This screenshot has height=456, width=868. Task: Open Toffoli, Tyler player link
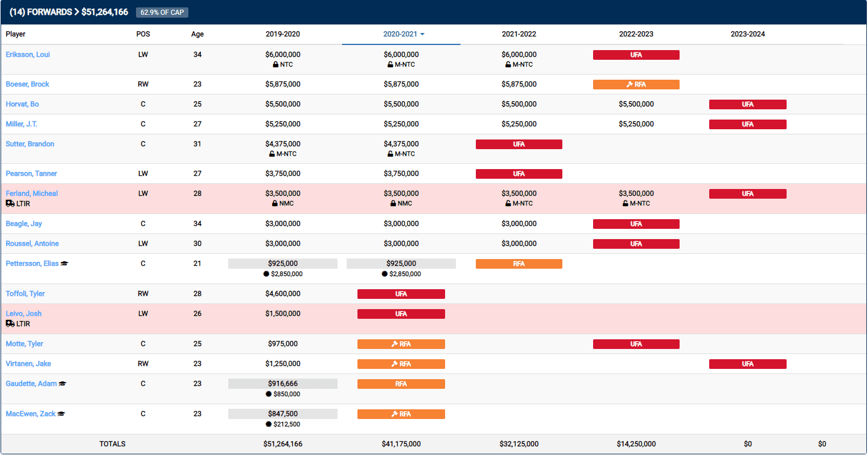[25, 294]
